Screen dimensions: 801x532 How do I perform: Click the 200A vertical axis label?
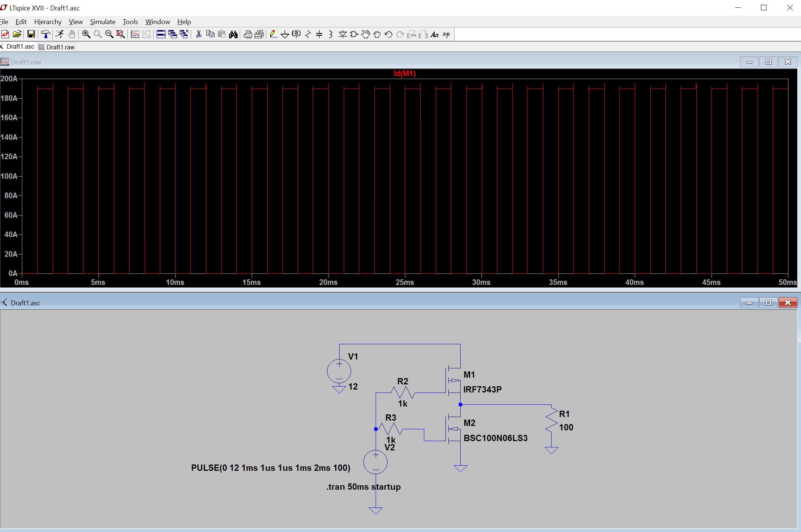9,79
